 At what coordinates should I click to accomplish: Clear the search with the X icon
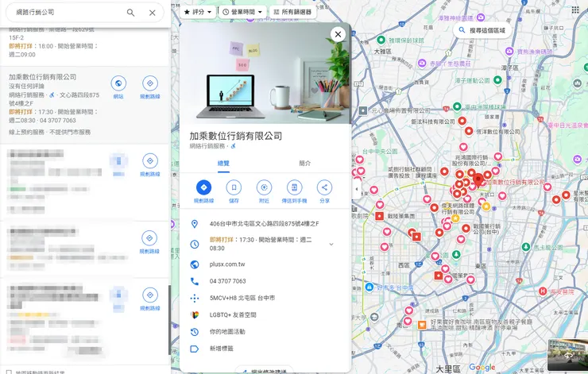click(153, 13)
